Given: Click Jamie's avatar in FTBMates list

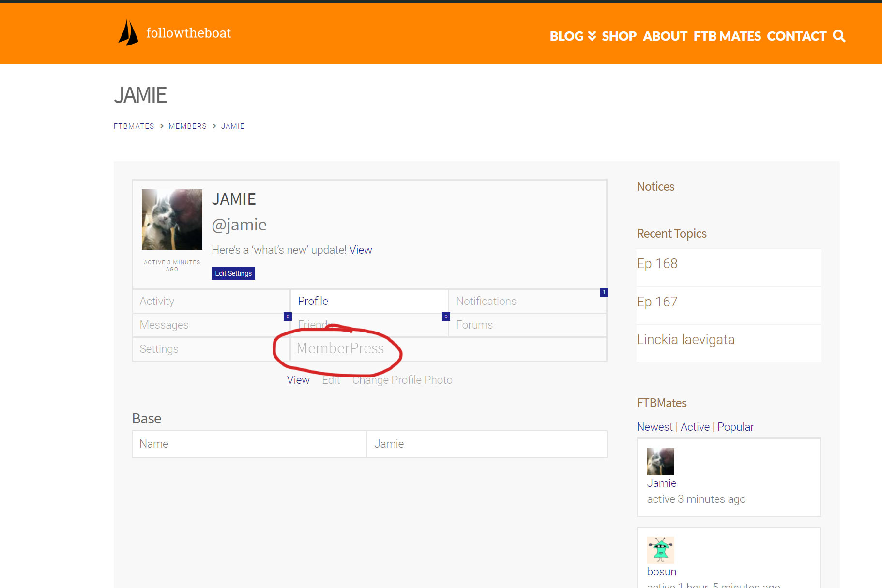Looking at the screenshot, I should click(660, 461).
